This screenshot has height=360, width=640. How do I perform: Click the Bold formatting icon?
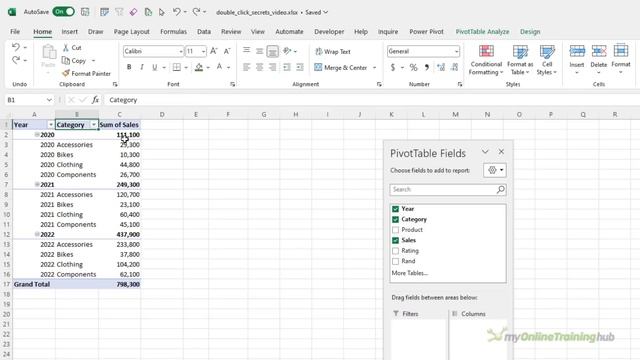[x=129, y=67]
